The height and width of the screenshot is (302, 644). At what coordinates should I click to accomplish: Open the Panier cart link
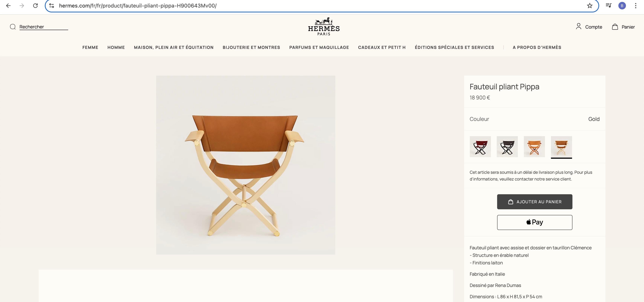coord(628,27)
